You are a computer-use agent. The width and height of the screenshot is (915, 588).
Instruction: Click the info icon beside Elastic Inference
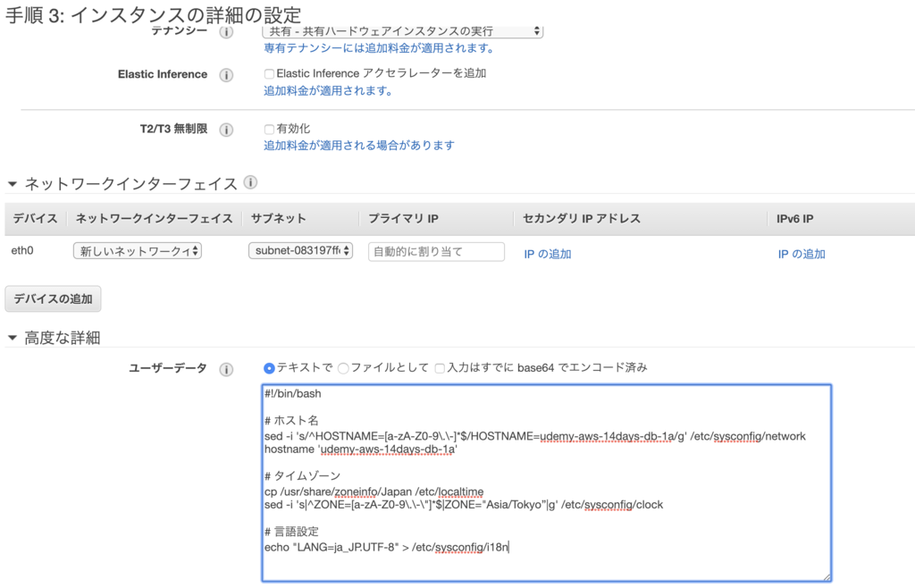click(x=226, y=75)
